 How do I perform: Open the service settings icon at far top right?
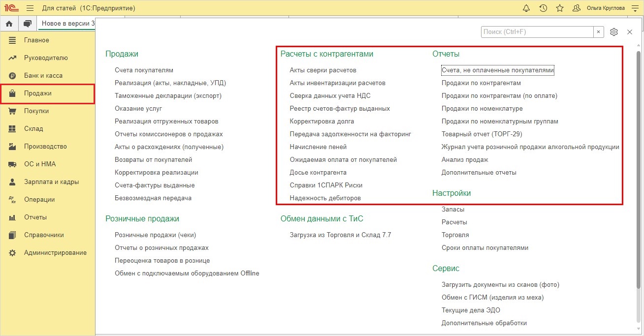tap(635, 8)
